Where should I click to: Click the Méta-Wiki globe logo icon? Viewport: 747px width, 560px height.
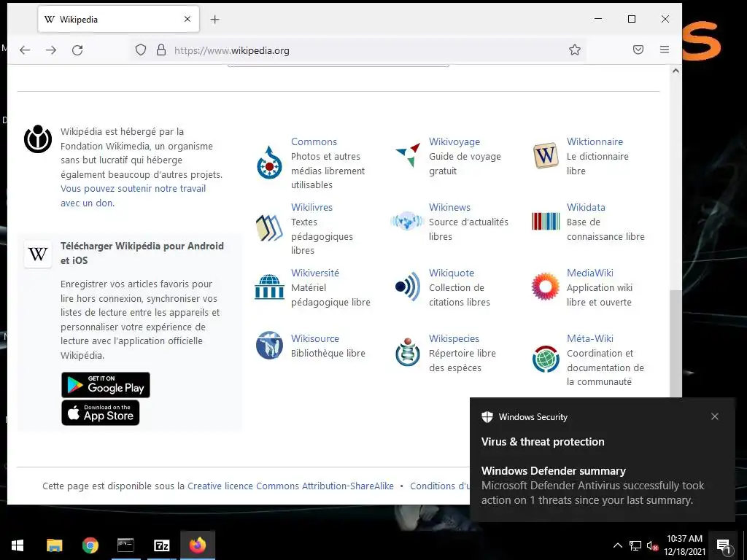pos(546,359)
